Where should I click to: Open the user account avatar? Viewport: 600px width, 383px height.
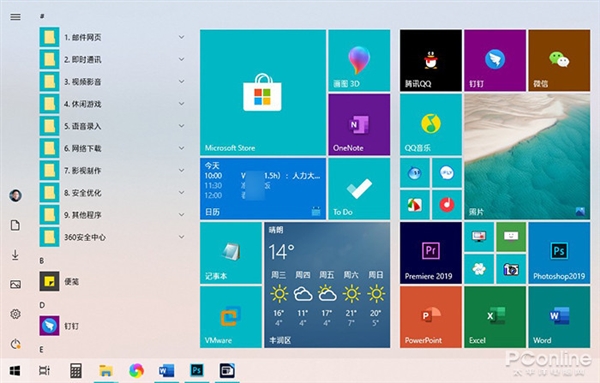coord(15,196)
